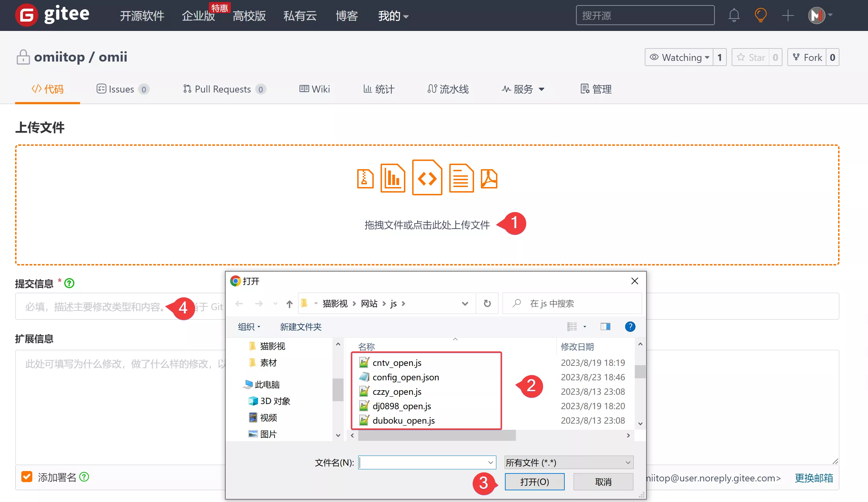Open the help icon in the file dialog
The width and height of the screenshot is (868, 502).
click(x=630, y=327)
